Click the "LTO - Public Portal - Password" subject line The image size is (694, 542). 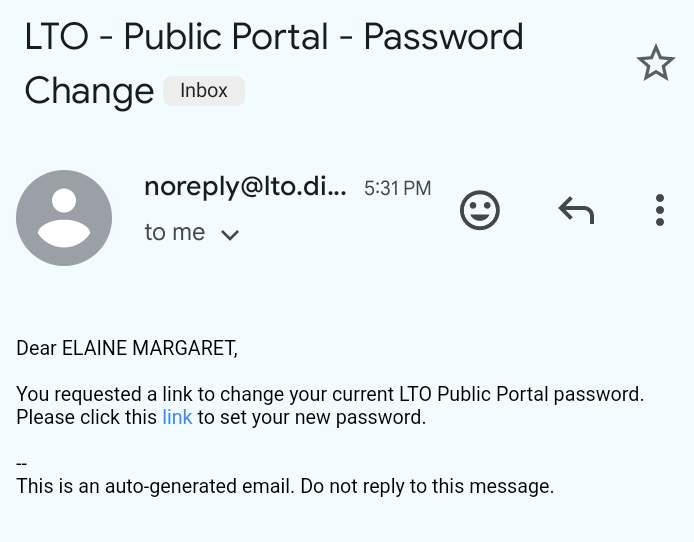(x=274, y=38)
